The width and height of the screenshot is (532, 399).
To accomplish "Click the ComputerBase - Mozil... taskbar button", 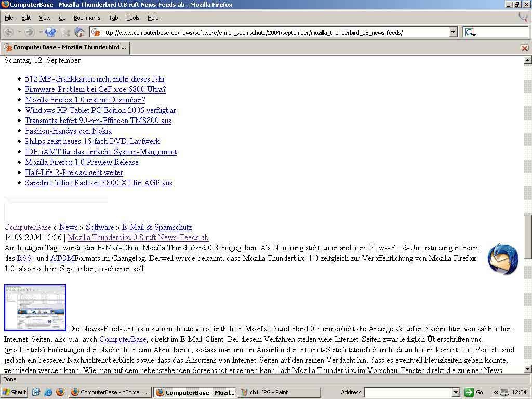I will pyautogui.click(x=195, y=392).
